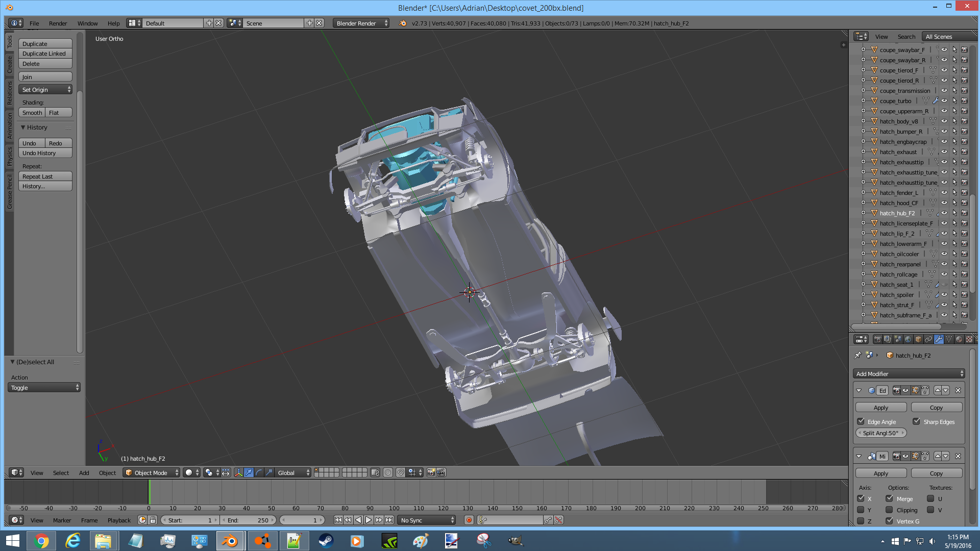
Task: Click the Smooth shading button
Action: click(32, 113)
